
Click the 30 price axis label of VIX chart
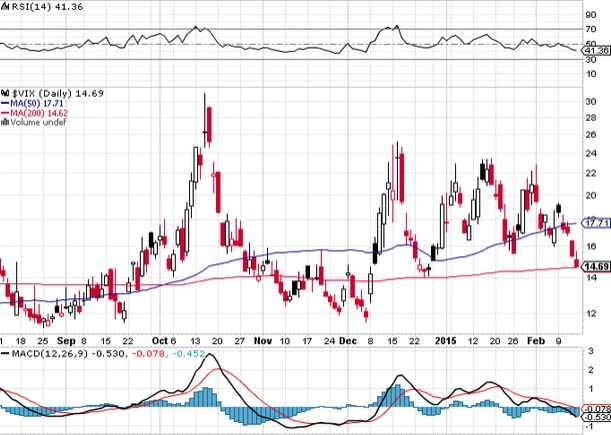[x=591, y=102]
